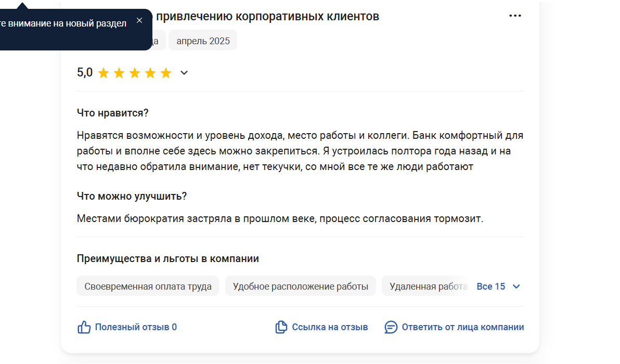Screen dimensions: 620x364
Task: Select the Удобное расположение работы chip
Action: pyautogui.click(x=301, y=286)
